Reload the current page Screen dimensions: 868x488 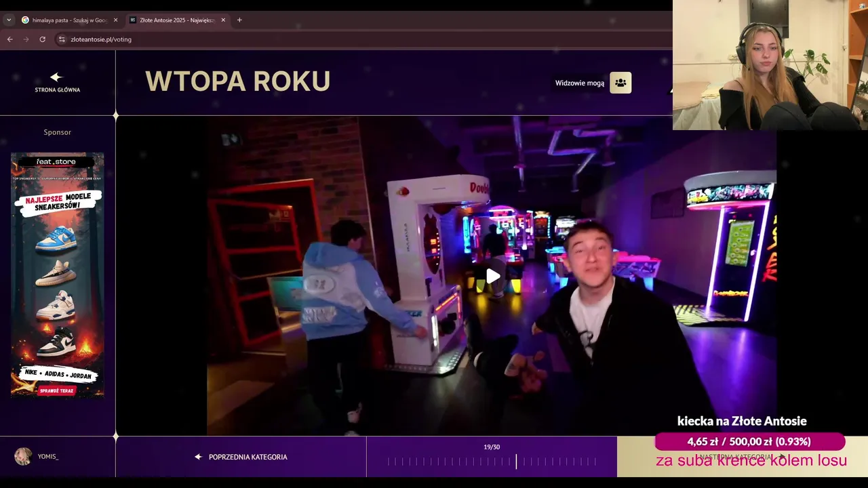[42, 39]
